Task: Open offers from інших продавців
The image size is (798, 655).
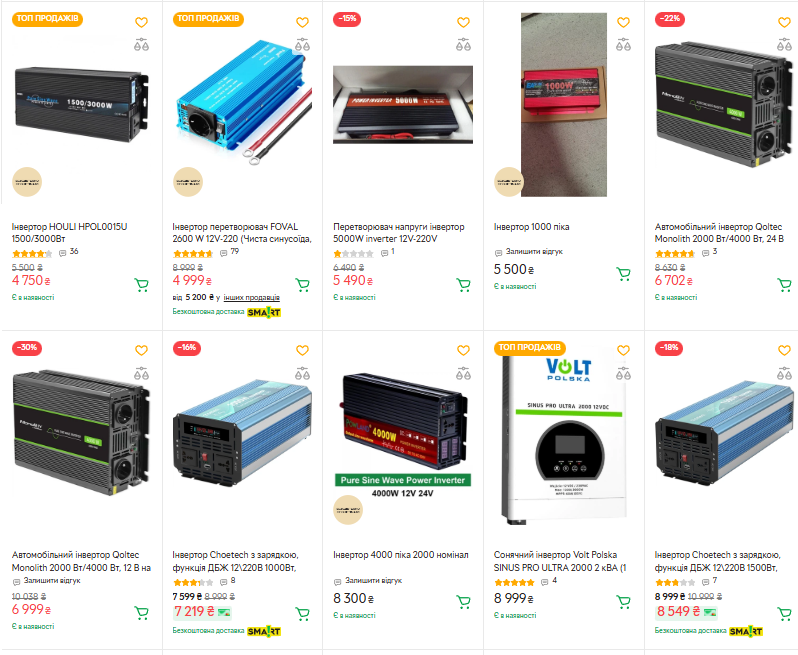Action: [x=251, y=297]
